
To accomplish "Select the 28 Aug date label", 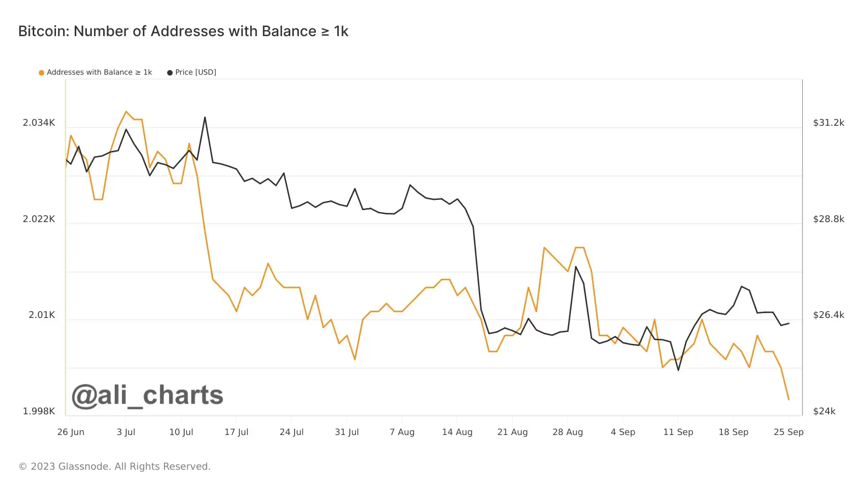I will [568, 432].
